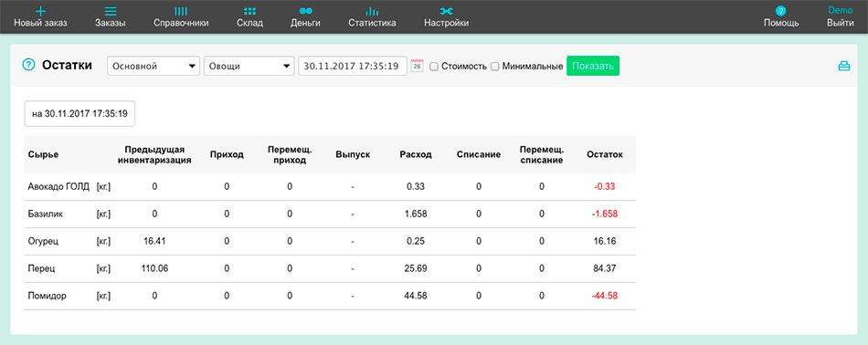Select the Базилик row name
868x345 pixels.
coord(46,214)
